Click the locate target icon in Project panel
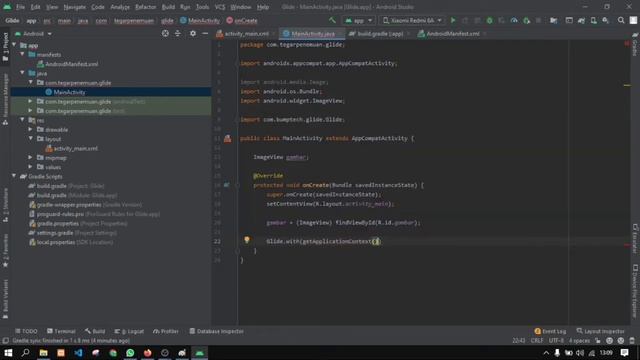The width and height of the screenshot is (640, 360). (165, 33)
